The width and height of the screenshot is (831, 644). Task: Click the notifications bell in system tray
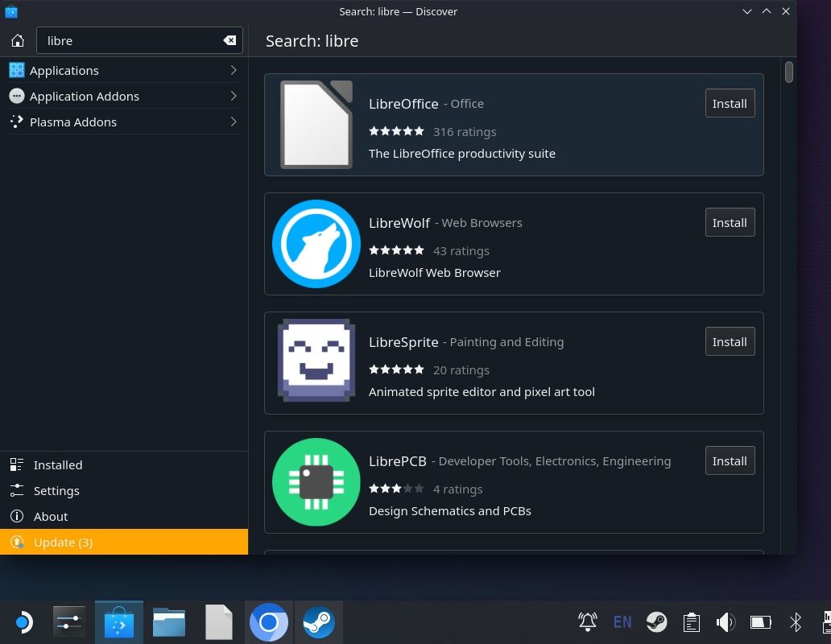587,621
